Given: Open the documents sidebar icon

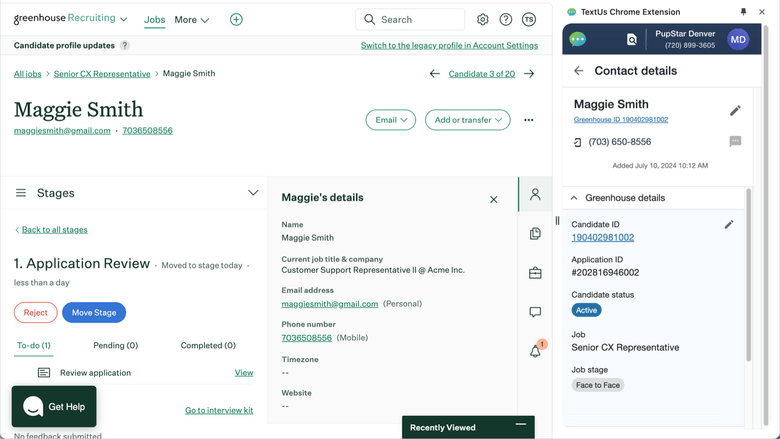Looking at the screenshot, I should (x=535, y=233).
